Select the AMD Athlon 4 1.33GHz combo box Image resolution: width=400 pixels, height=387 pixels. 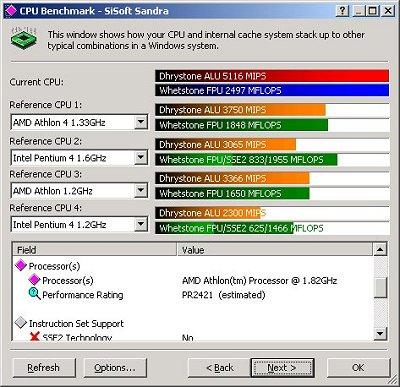pyautogui.click(x=79, y=122)
